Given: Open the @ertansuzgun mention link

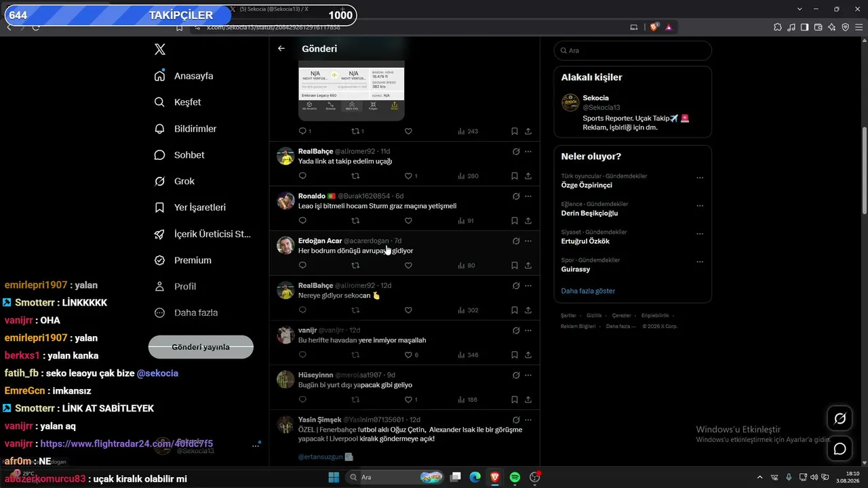Looking at the screenshot, I should (320, 457).
